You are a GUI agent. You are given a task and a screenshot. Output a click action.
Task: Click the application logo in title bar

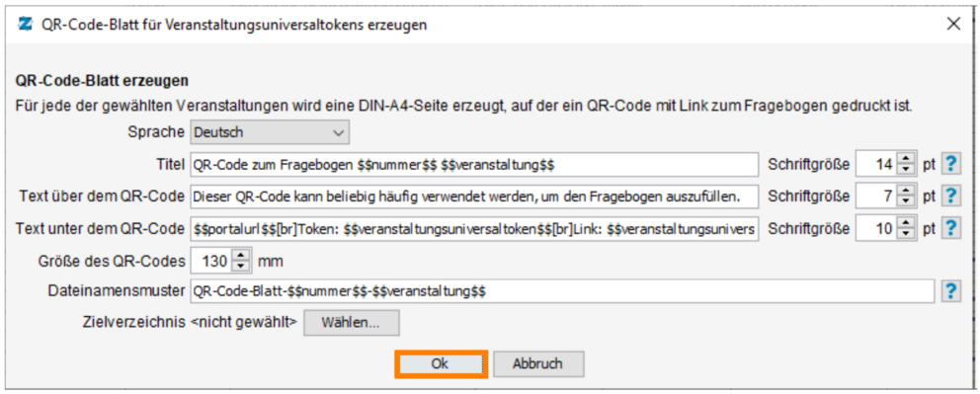pyautogui.click(x=26, y=25)
